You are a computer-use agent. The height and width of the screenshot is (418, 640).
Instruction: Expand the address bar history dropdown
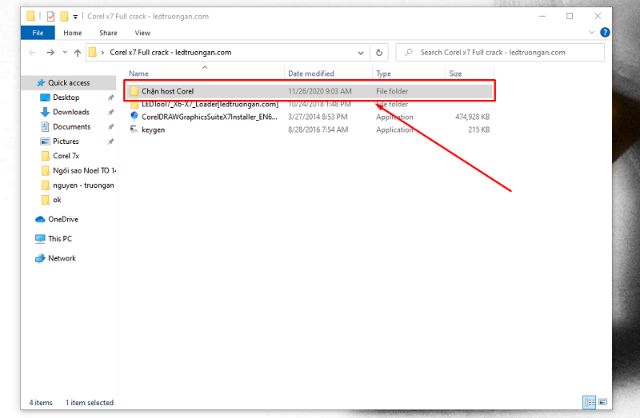click(360, 53)
